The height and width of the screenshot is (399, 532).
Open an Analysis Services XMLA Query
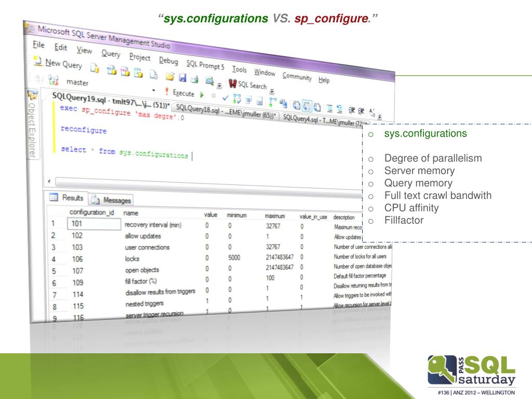coord(138,73)
